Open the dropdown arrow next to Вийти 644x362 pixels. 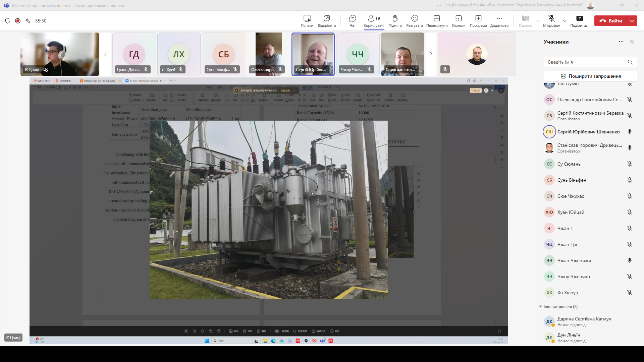coord(632,21)
